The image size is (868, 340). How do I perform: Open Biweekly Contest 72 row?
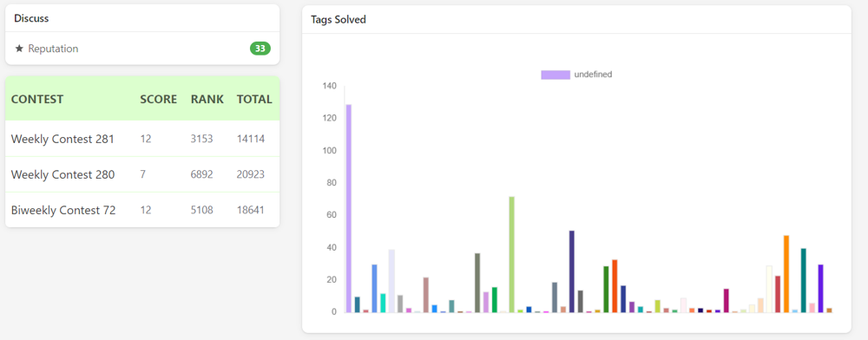click(x=142, y=210)
